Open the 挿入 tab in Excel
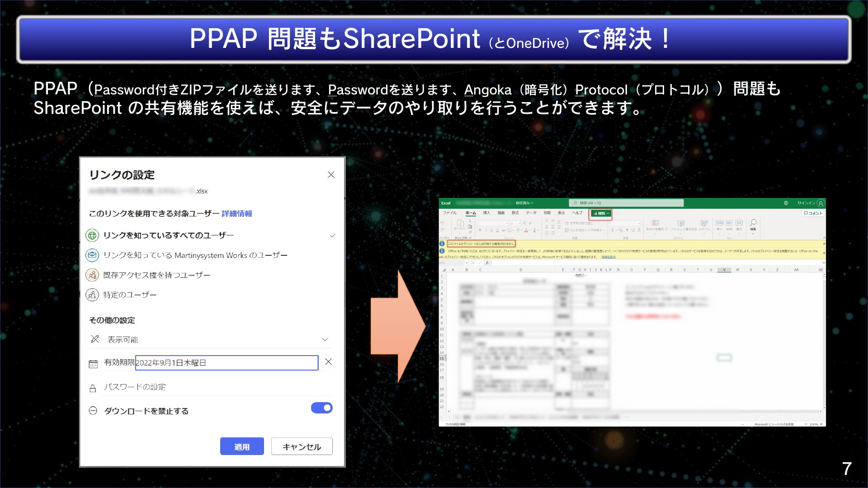868x488 pixels. click(x=486, y=213)
